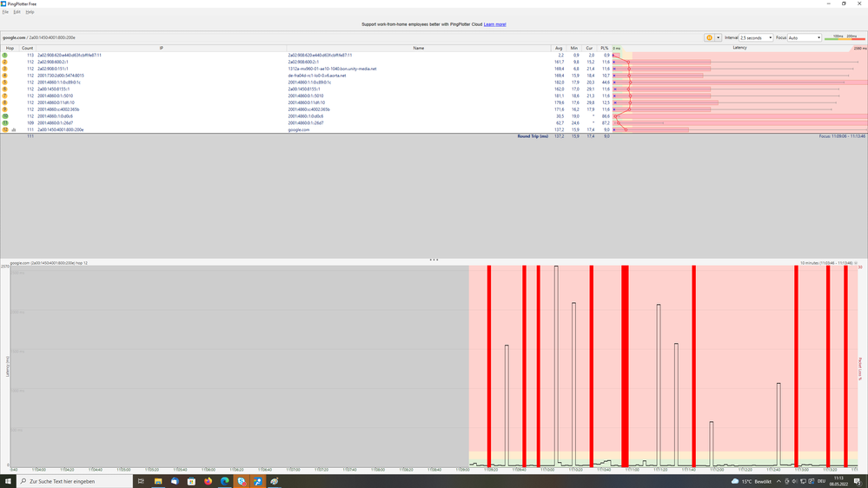Select the orange hop 4 icon

coord(5,76)
